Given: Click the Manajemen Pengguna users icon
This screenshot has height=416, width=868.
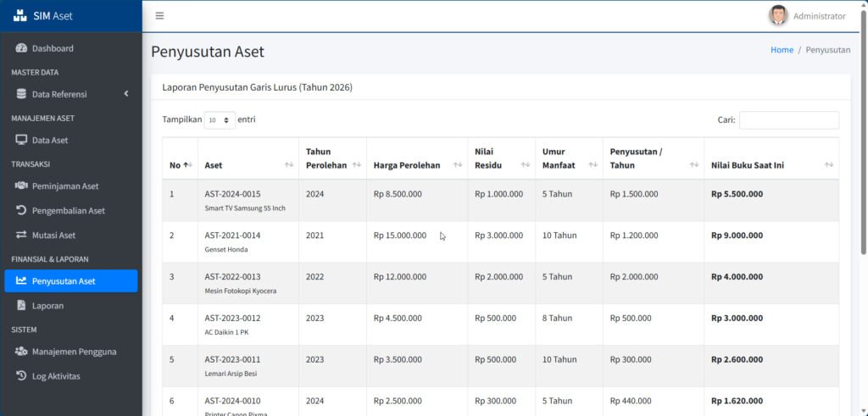Looking at the screenshot, I should [x=21, y=352].
